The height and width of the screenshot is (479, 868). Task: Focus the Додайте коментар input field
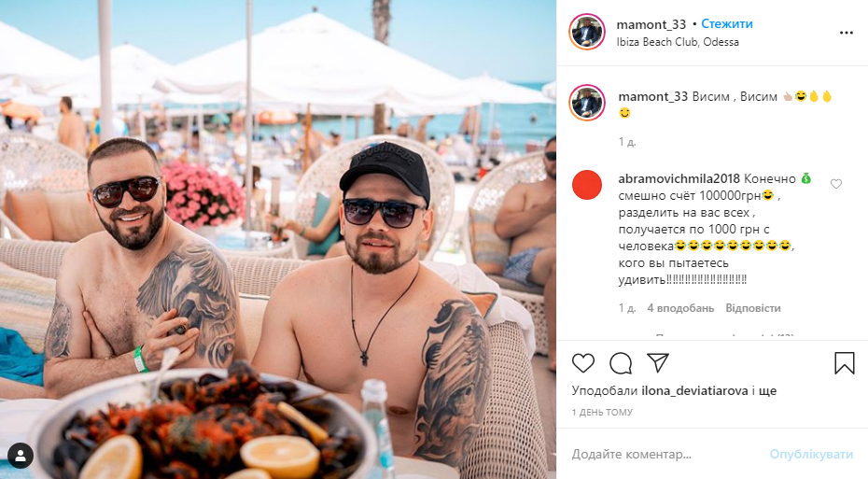tap(665, 455)
